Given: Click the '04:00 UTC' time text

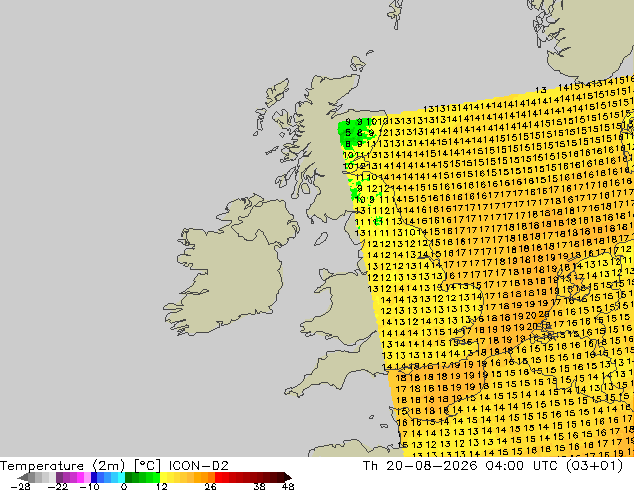Looking at the screenshot, I should tap(524, 466).
